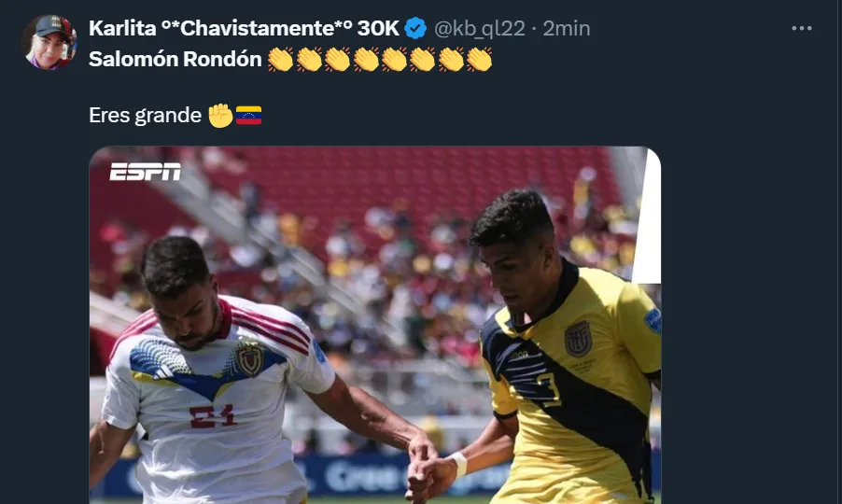Click the Karlita °*Chavistamente*° 30K display name
The height and width of the screenshot is (504, 842).
click(x=244, y=28)
